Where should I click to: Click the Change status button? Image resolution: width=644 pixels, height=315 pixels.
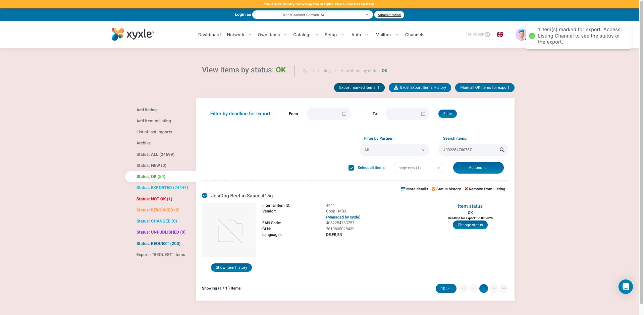[470, 225]
